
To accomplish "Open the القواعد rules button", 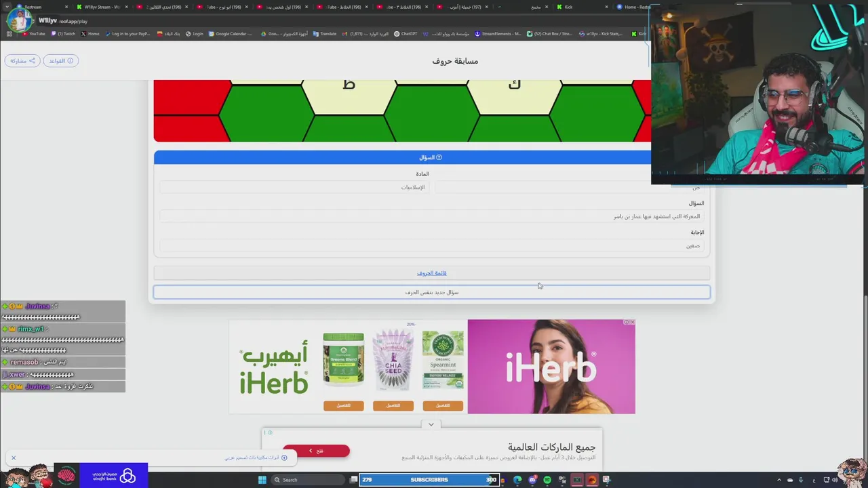I will 60,61.
